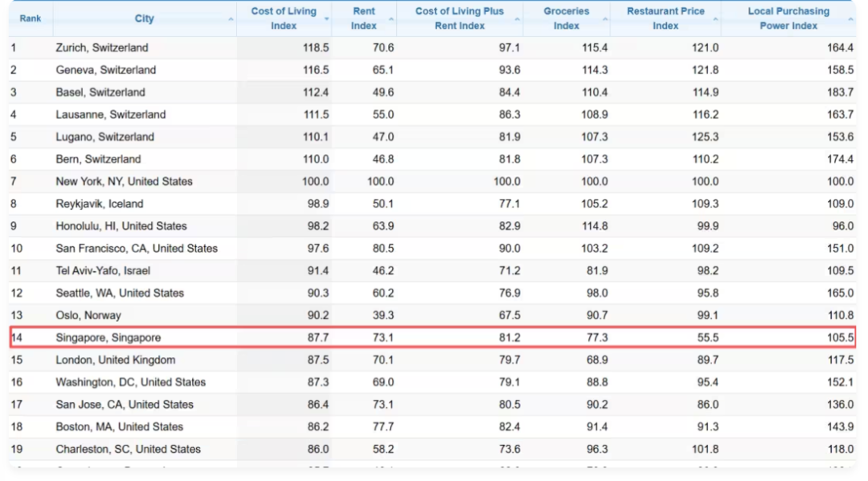Sort table by Cost of Living Index header
Screen dimensions: 868x481
[x=284, y=18]
